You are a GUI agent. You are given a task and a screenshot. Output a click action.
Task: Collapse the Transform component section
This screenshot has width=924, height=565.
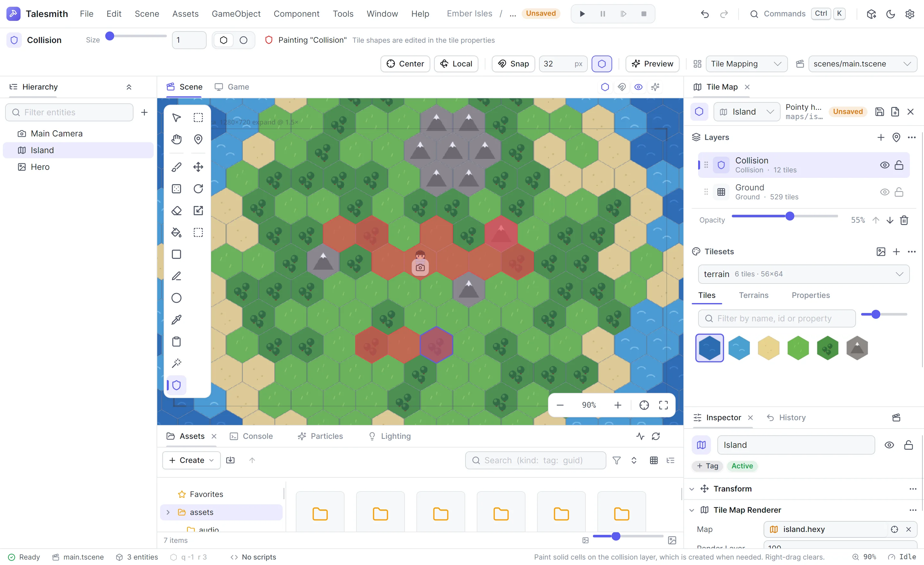[x=692, y=489]
